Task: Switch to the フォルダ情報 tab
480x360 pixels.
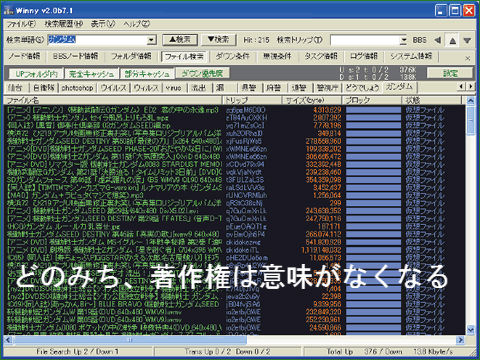Action: coord(131,56)
